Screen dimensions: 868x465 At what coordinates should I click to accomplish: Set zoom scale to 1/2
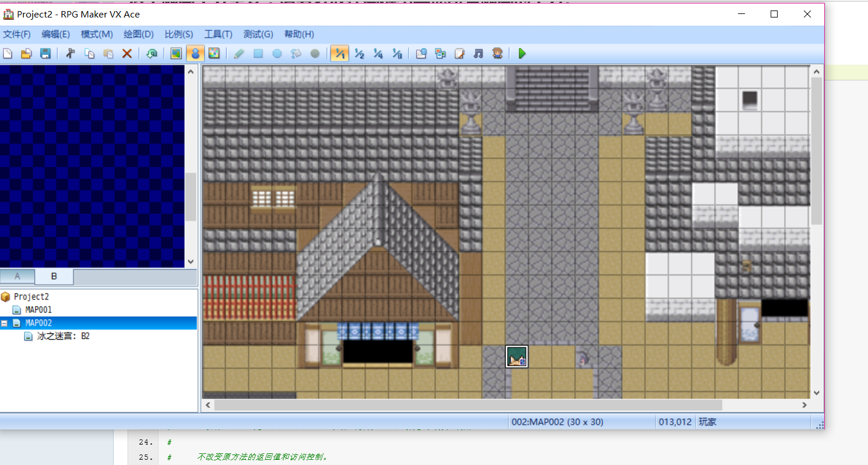click(359, 54)
